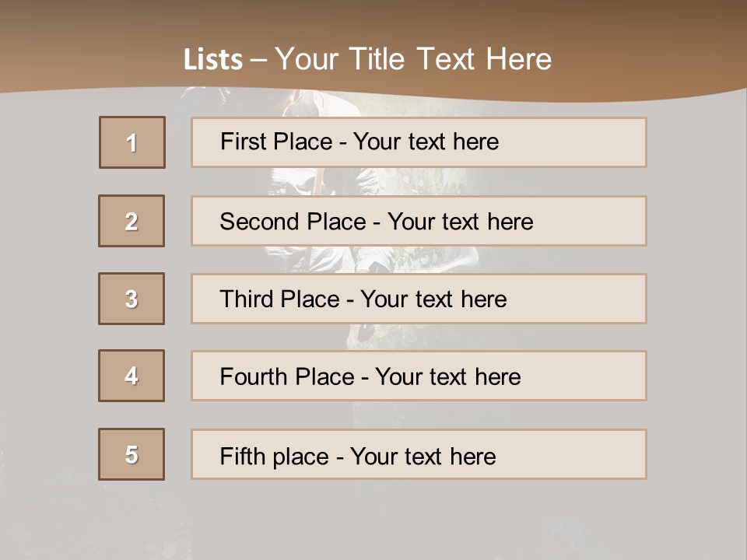This screenshot has height=560, width=747.
Task: Click the number 5 square
Action: [132, 454]
